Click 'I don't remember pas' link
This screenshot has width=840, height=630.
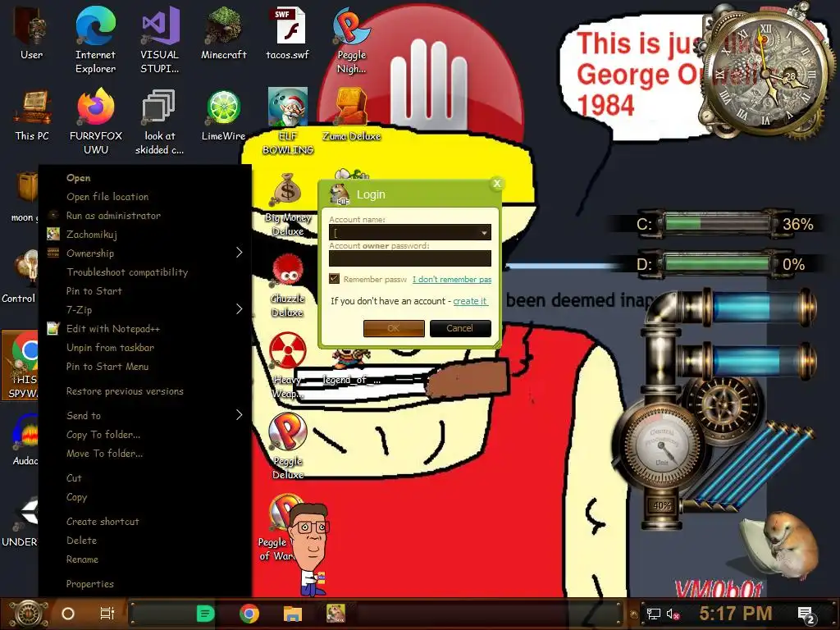point(452,279)
